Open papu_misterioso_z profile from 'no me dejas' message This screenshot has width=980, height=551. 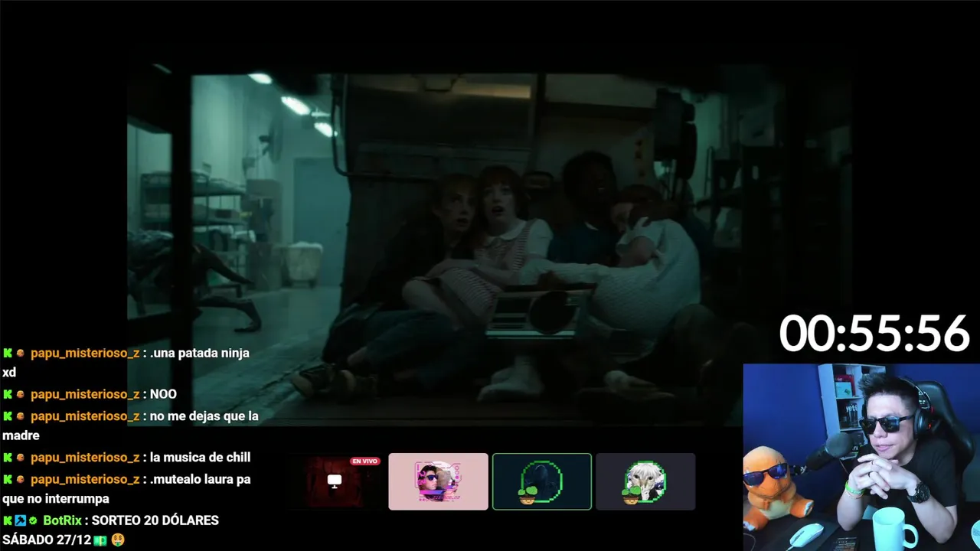85,416
